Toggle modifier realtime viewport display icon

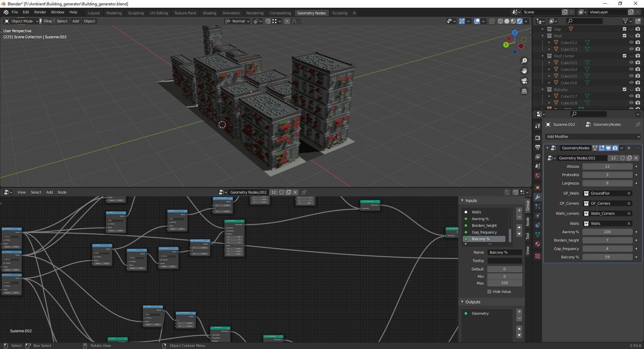click(608, 148)
